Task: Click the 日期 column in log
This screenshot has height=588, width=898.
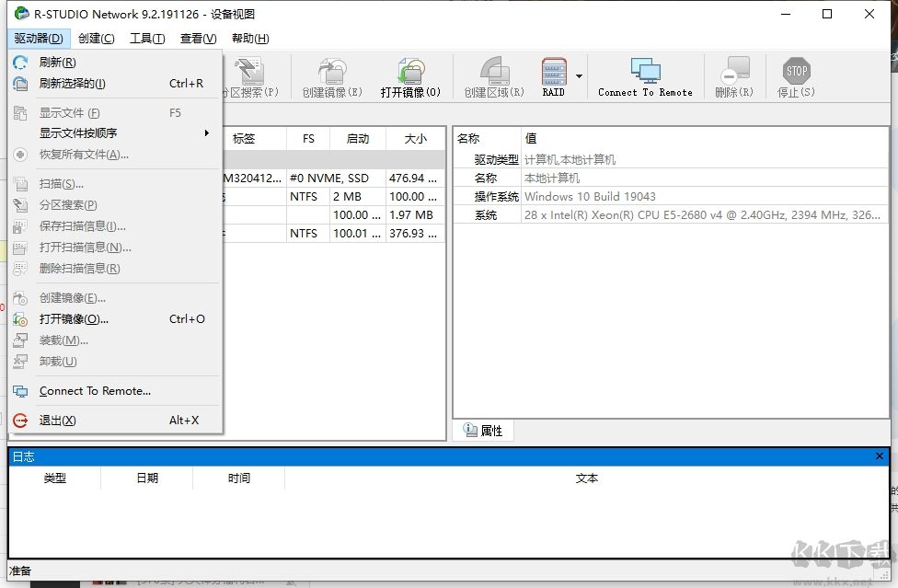Action: tap(147, 478)
